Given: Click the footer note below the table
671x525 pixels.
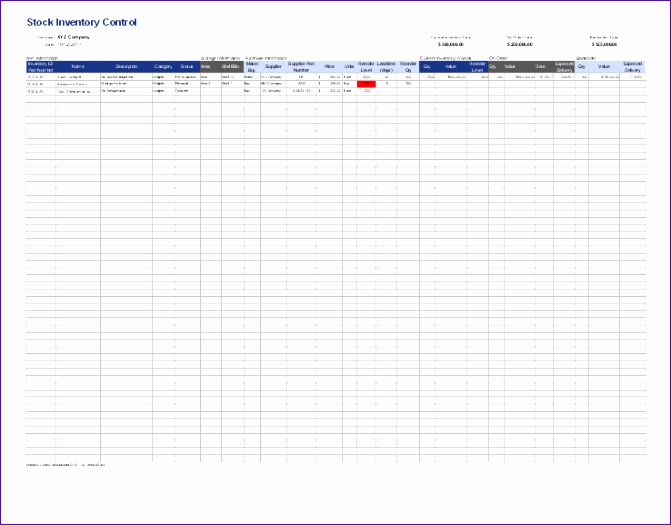Looking at the screenshot, I should [x=65, y=465].
